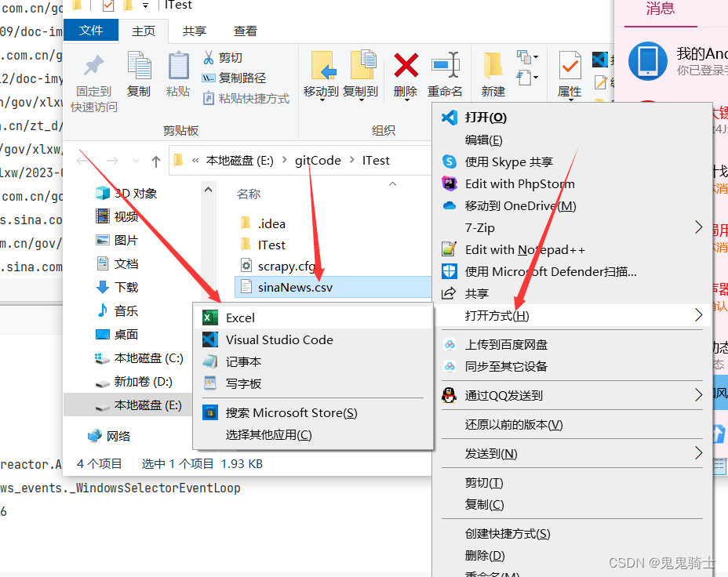Click 本地磁盘 (E:) in address breadcrumb
This screenshot has width=728, height=577.
pyautogui.click(x=239, y=161)
